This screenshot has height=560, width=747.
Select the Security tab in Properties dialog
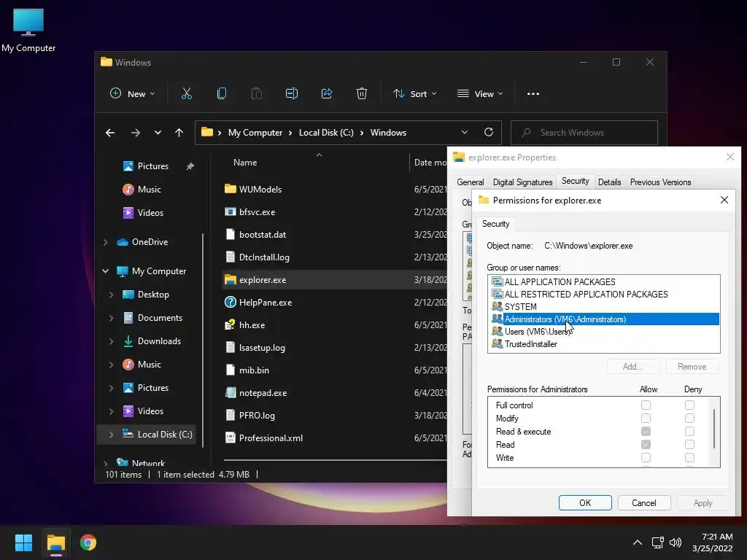[x=575, y=181]
